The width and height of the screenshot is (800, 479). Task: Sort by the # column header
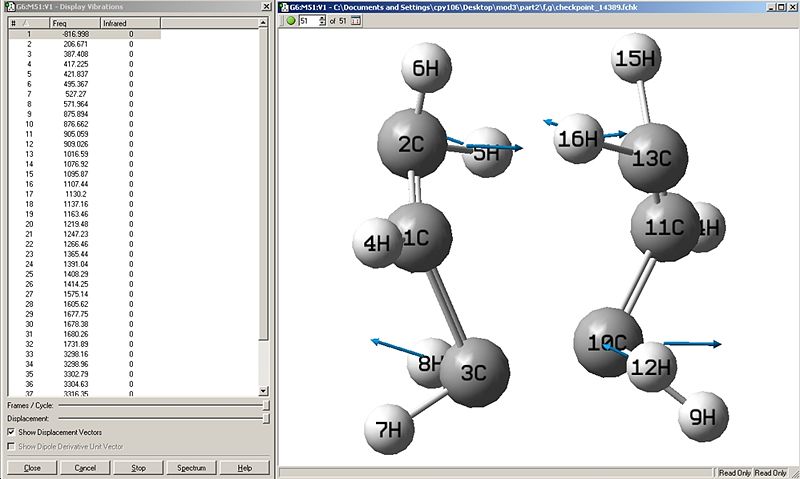click(30, 23)
